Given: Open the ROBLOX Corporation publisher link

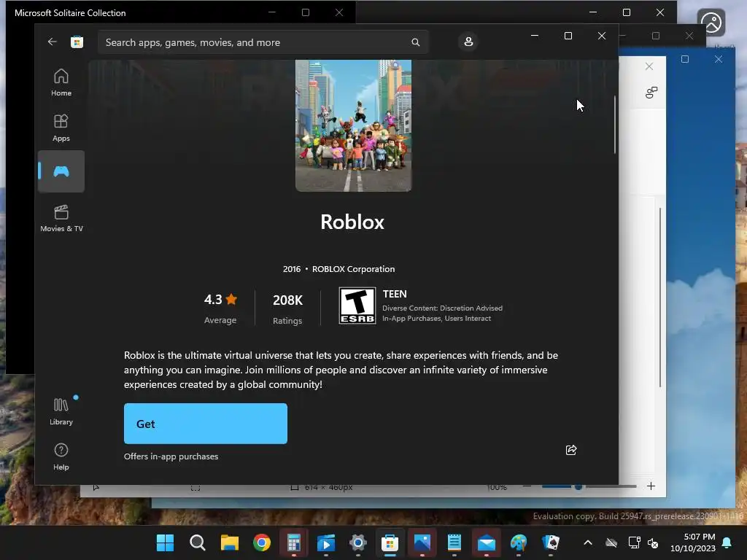Looking at the screenshot, I should click(x=354, y=269).
